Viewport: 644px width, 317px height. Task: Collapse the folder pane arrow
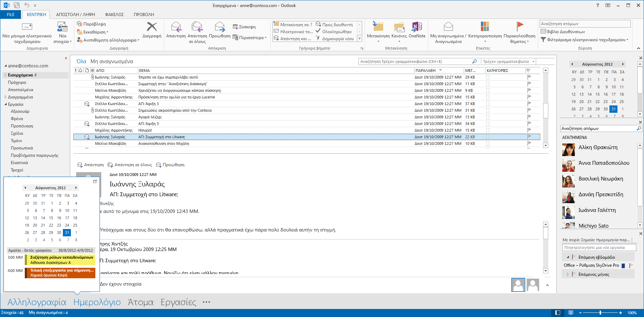click(66, 58)
